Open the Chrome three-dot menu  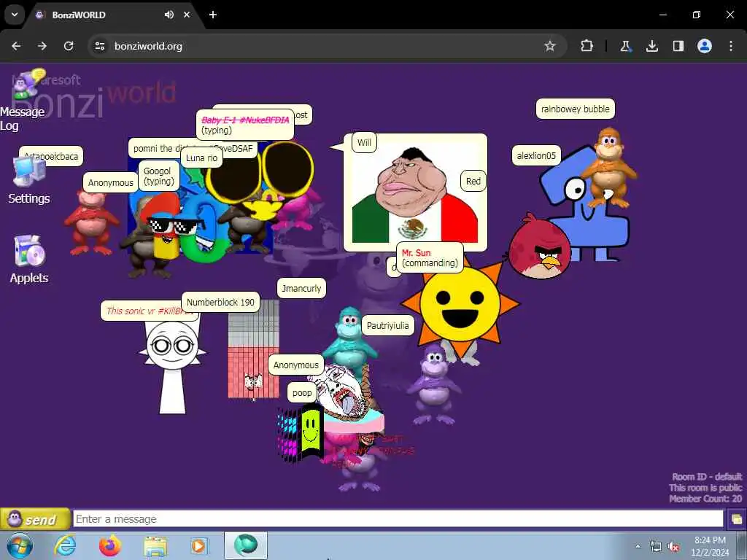tap(731, 46)
